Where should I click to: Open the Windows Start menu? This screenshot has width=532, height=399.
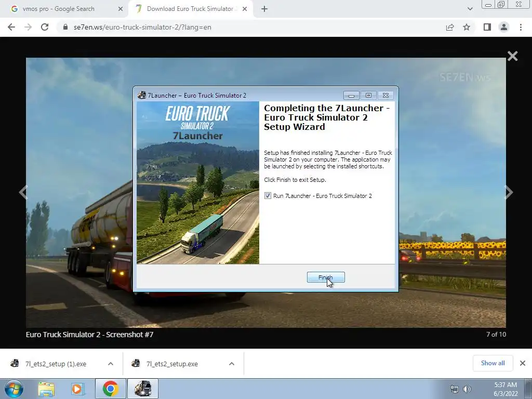coord(14,389)
